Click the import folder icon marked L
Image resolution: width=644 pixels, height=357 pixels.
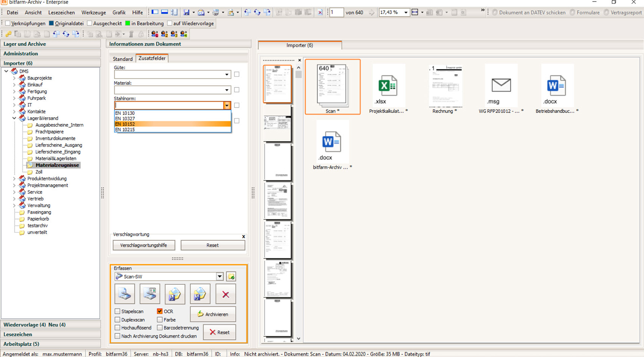175,294
